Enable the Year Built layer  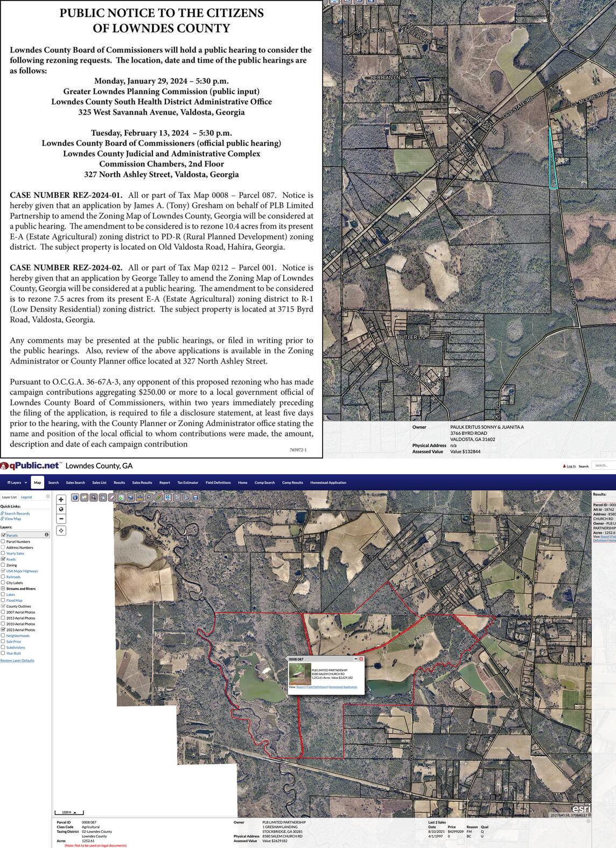(x=3, y=654)
